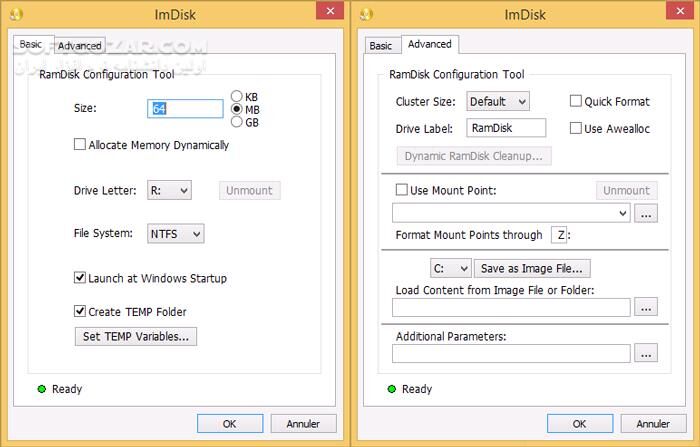
Task: Click Annuler in the right ImDisk window
Action: (x=653, y=423)
